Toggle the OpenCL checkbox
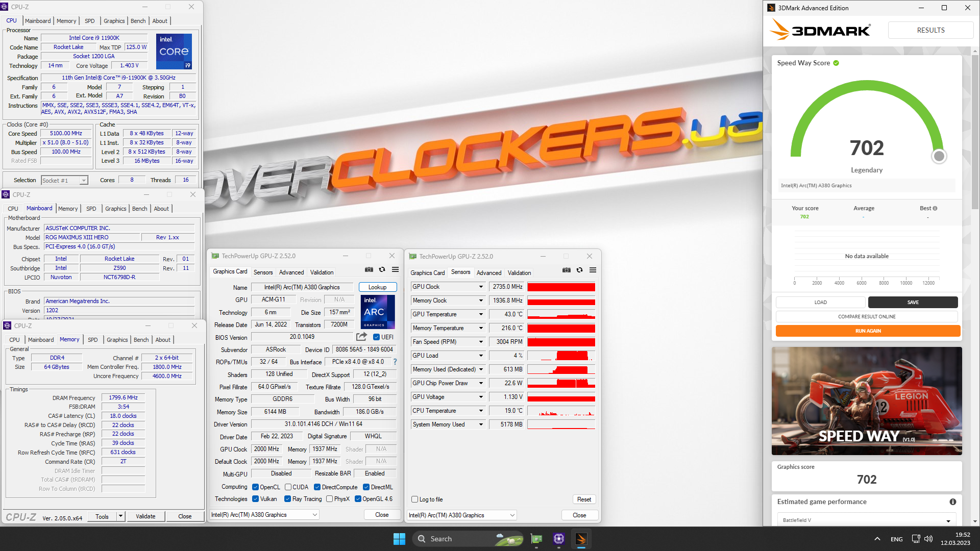Image resolution: width=980 pixels, height=551 pixels. 256,487
